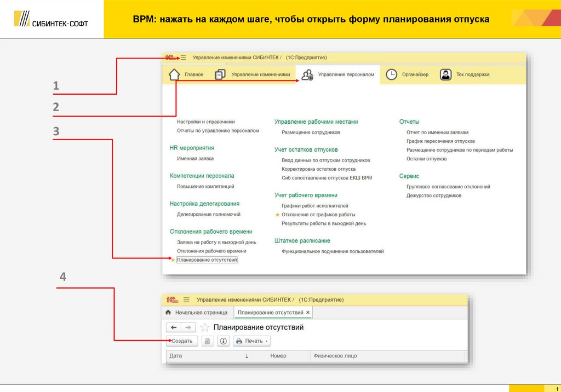Click the support person icon of Тех поддержка
The image size is (561, 392).
445,74
